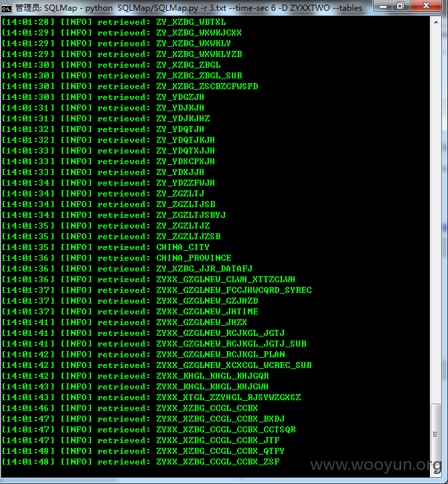Select the table name ZYXX_KHGL_KHGL_KHJGWH

point(212,387)
